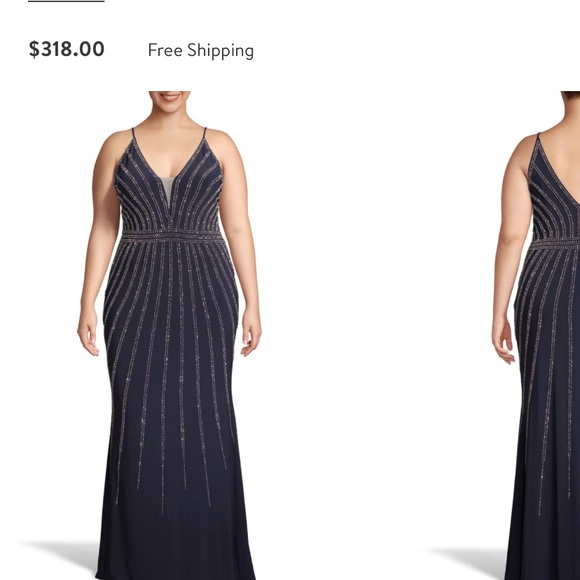Click the back-view gown's spaghetti strap
The width and height of the screenshot is (580, 580).
[538, 142]
